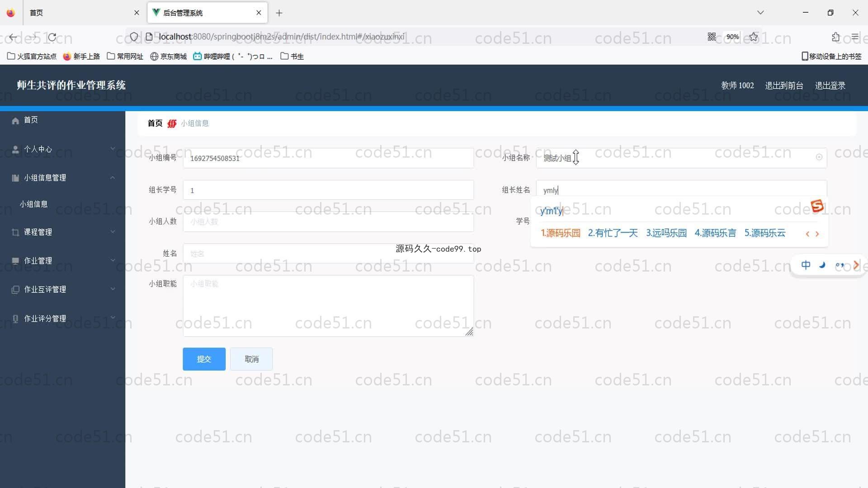Open the 新手上路 bookmark

81,56
